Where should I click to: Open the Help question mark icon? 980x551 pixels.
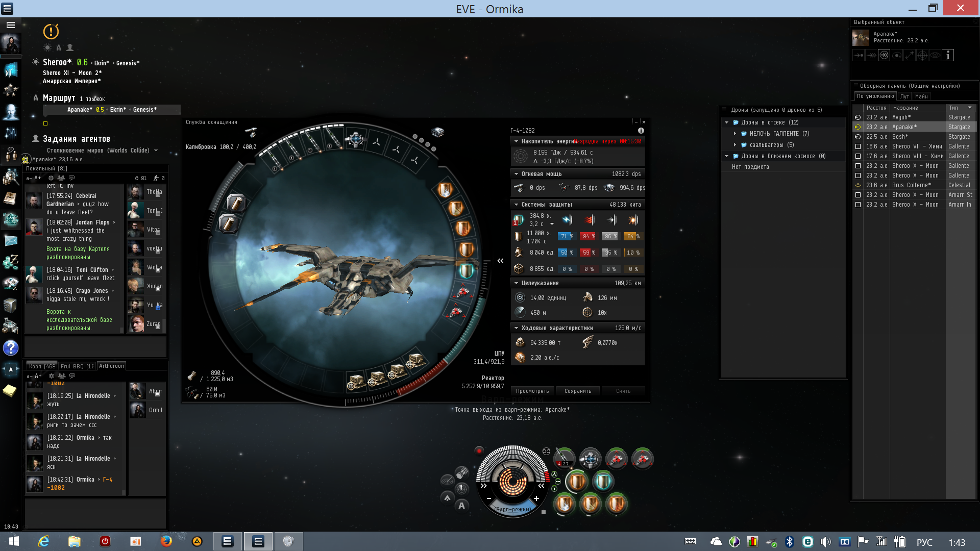click(11, 348)
